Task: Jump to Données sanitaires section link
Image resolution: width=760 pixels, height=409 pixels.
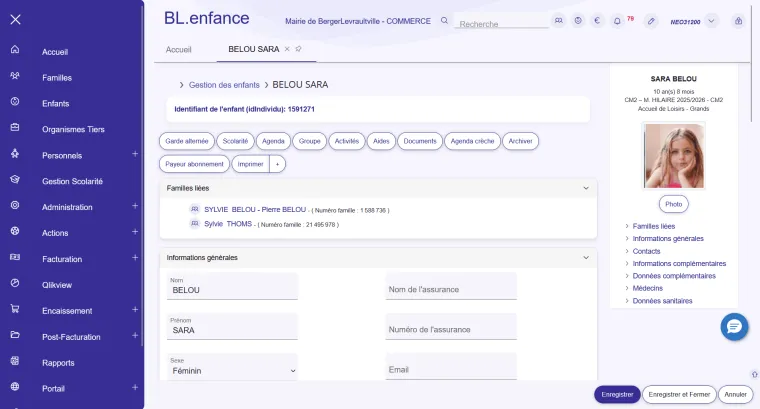Action: click(x=662, y=301)
